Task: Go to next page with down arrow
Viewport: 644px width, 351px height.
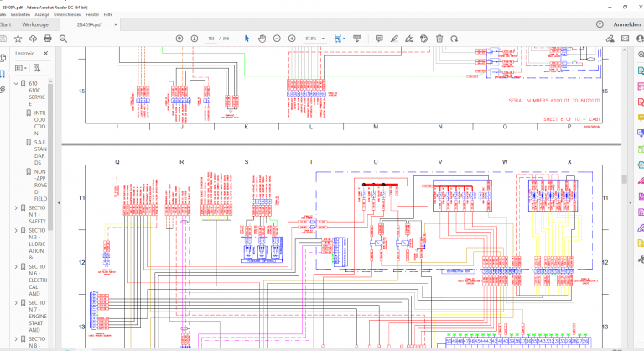Action: point(195,39)
